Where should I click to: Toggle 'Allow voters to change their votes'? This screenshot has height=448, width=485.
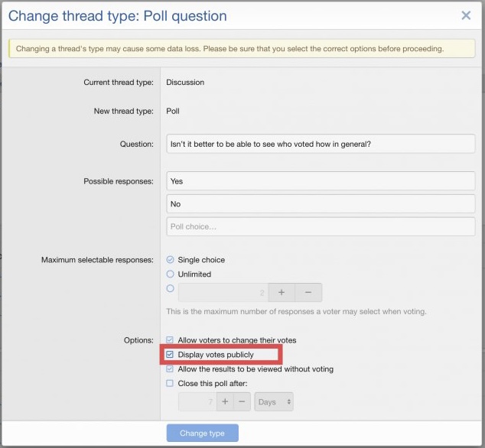170,340
